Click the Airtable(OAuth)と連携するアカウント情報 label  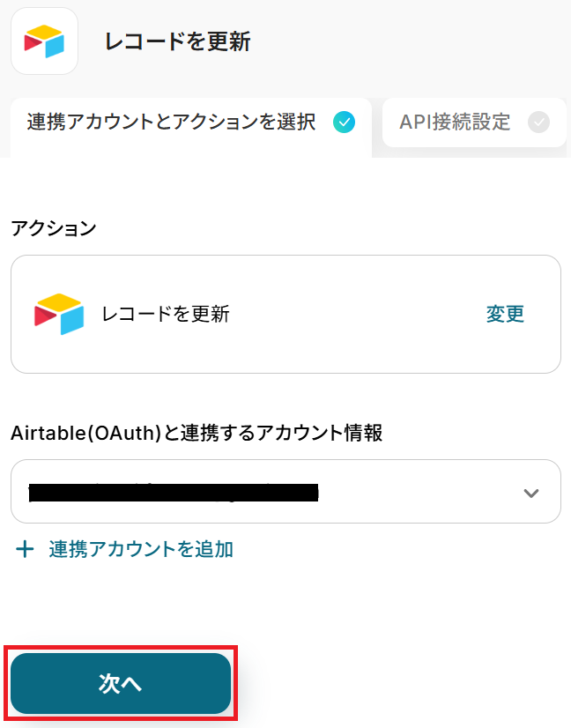click(x=197, y=433)
